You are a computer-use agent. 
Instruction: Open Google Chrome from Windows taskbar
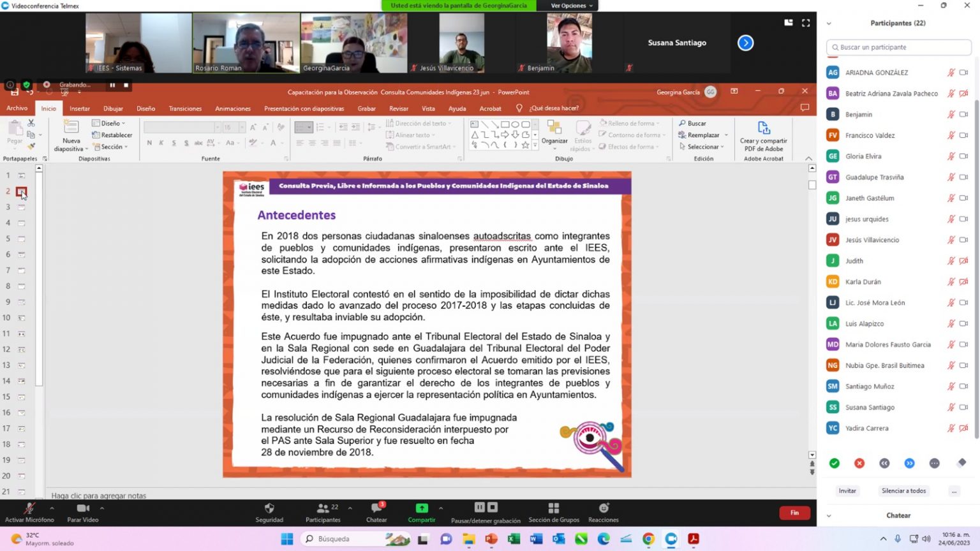(648, 539)
